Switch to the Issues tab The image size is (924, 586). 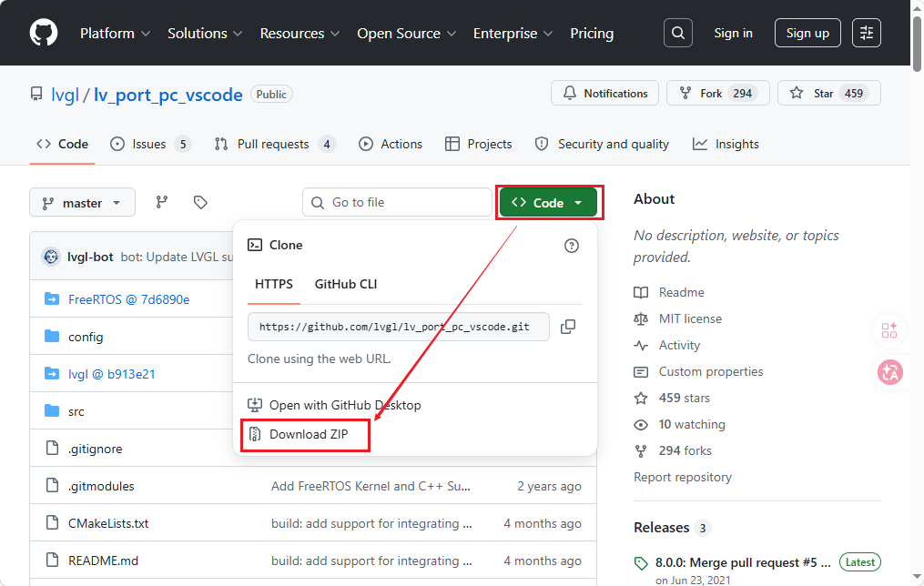pyautogui.click(x=150, y=145)
